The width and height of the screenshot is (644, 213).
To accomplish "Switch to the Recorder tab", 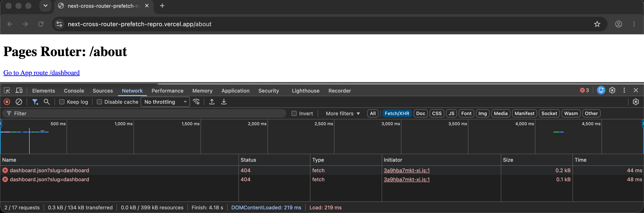I will [x=340, y=91].
